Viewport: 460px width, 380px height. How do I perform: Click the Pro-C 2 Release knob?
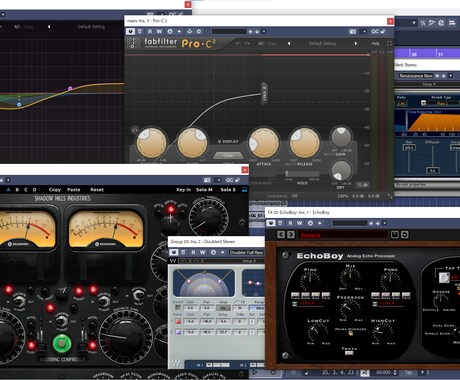pyautogui.click(x=305, y=142)
